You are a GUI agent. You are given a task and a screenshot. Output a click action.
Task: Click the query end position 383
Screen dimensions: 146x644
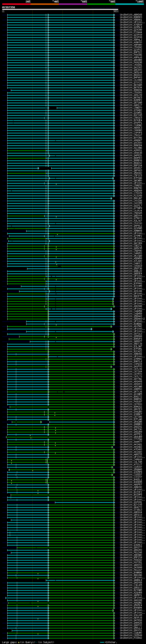tap(115, 11)
